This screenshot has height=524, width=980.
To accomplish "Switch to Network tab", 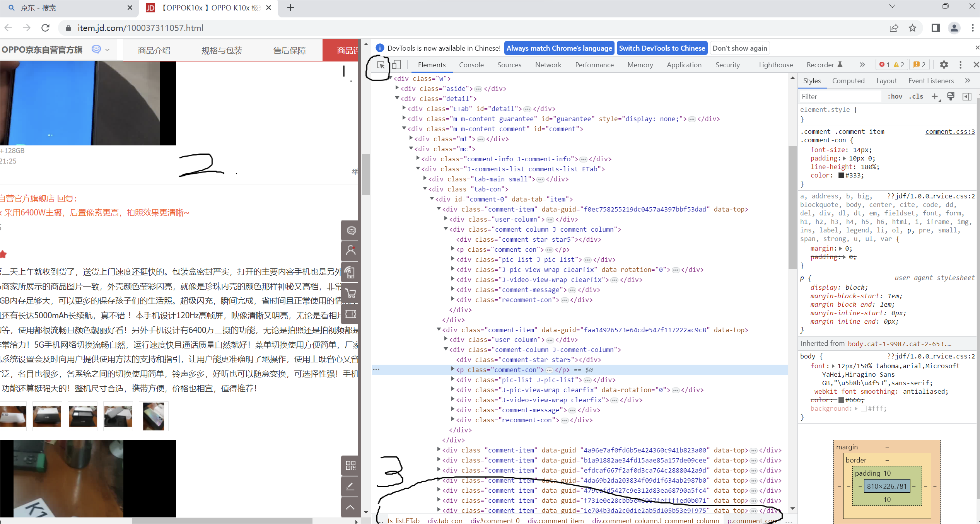I will (548, 65).
